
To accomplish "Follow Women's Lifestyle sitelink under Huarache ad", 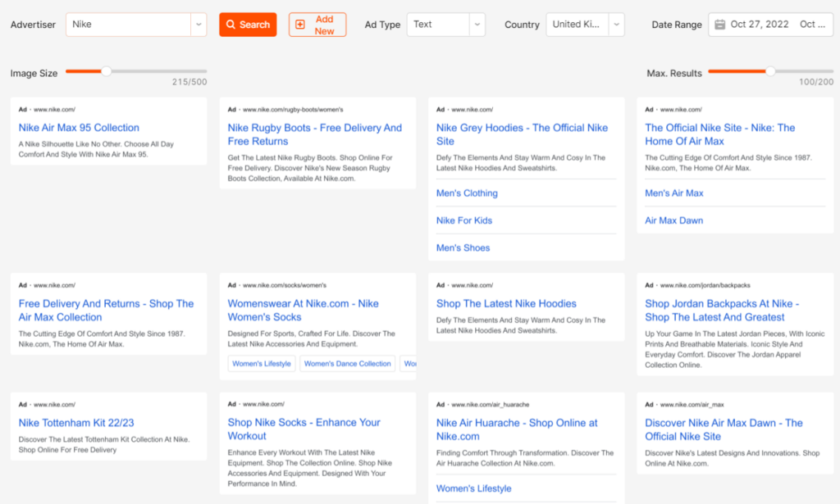I will coord(473,488).
